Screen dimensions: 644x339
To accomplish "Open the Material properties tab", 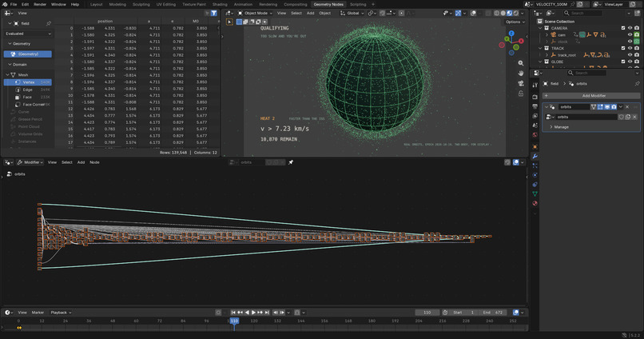I will click(x=535, y=203).
